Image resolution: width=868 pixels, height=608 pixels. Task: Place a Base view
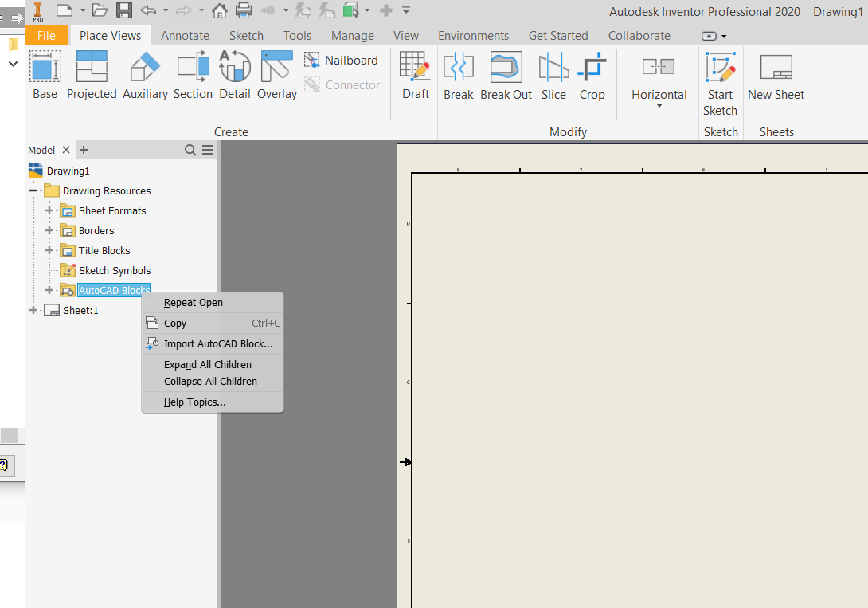point(45,76)
